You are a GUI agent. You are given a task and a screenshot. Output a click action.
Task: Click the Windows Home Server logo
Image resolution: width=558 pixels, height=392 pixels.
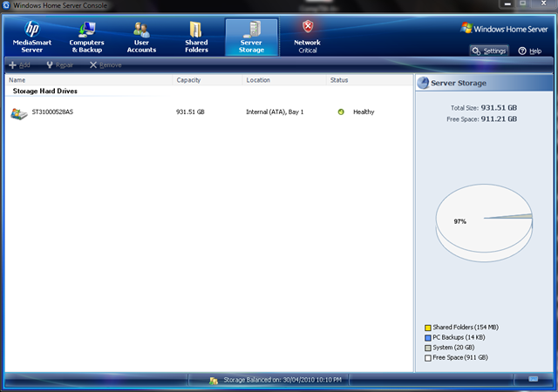(x=504, y=29)
